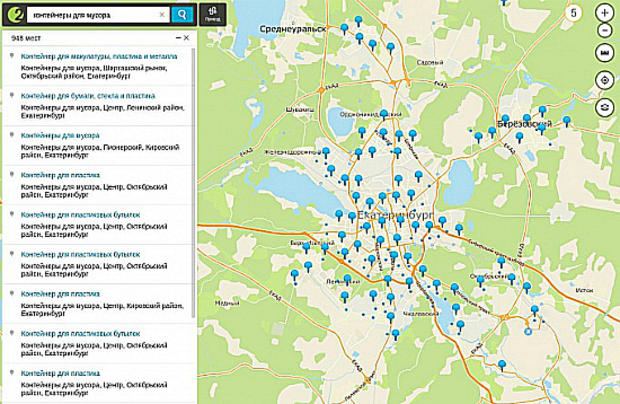Open Контейнер для макулатуры, пластика и металла
The height and width of the screenshot is (404, 620).
(99, 57)
